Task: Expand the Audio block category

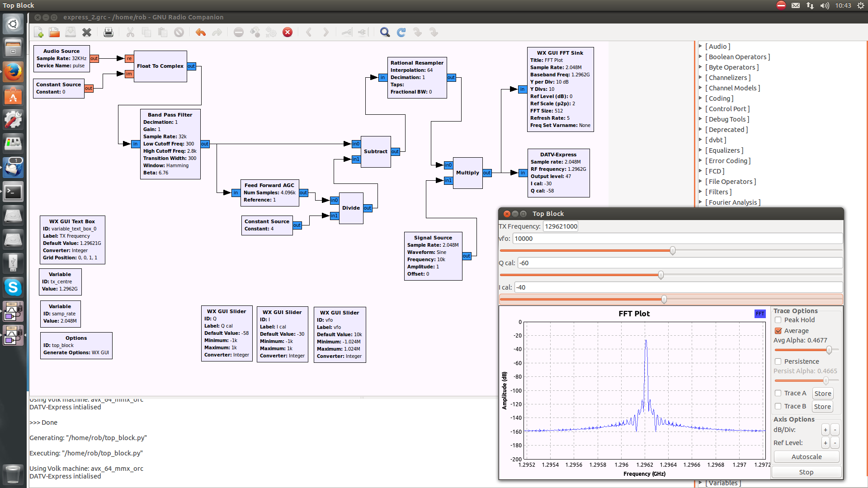Action: pos(700,46)
